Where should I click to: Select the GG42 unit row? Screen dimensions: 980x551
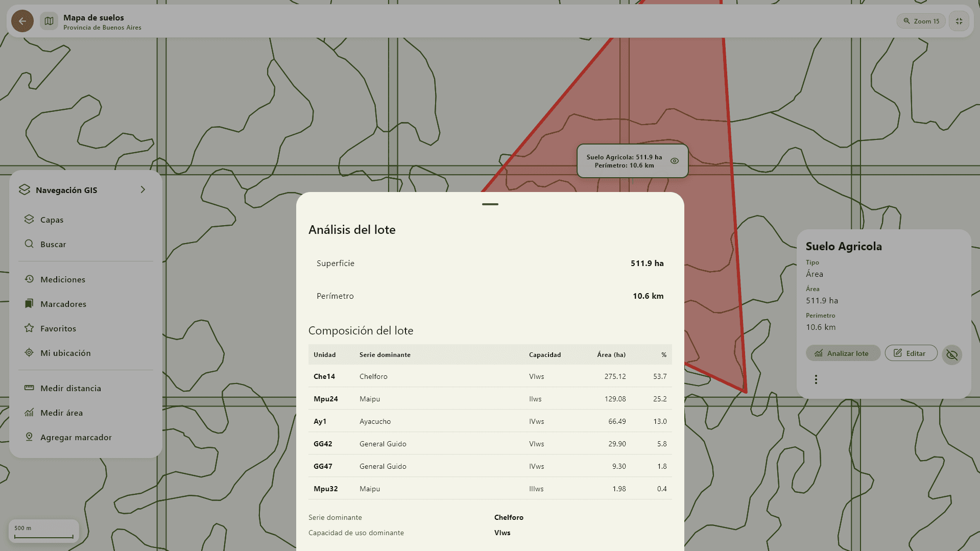click(x=490, y=444)
